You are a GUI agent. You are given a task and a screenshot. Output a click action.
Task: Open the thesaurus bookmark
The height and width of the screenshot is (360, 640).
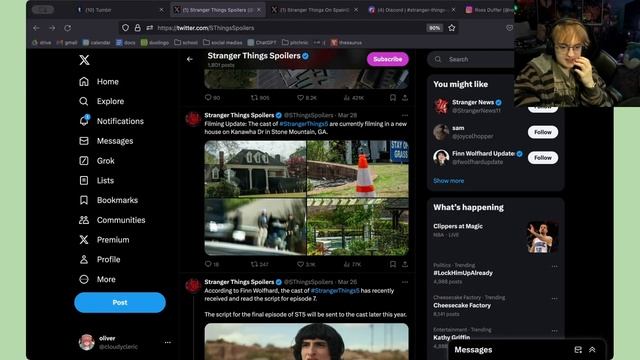(346, 42)
